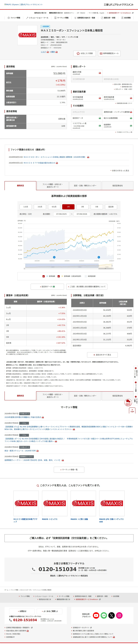Switch to lower 設定・交換/解約カレンダー tab
This screenshot has height=644, width=138.
pos(85,396)
